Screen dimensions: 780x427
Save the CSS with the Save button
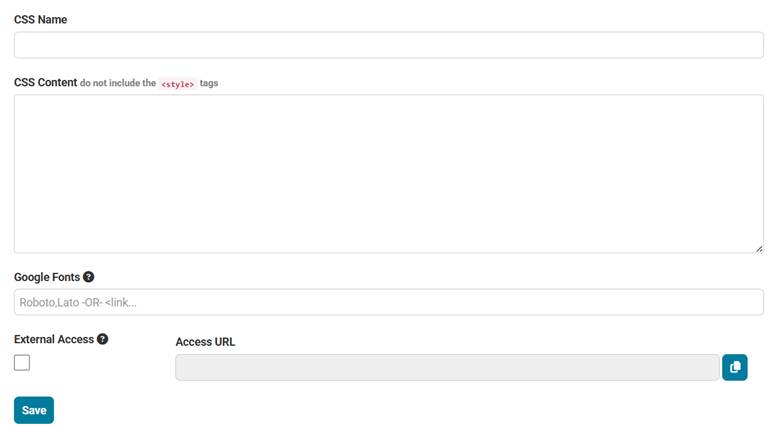click(34, 410)
